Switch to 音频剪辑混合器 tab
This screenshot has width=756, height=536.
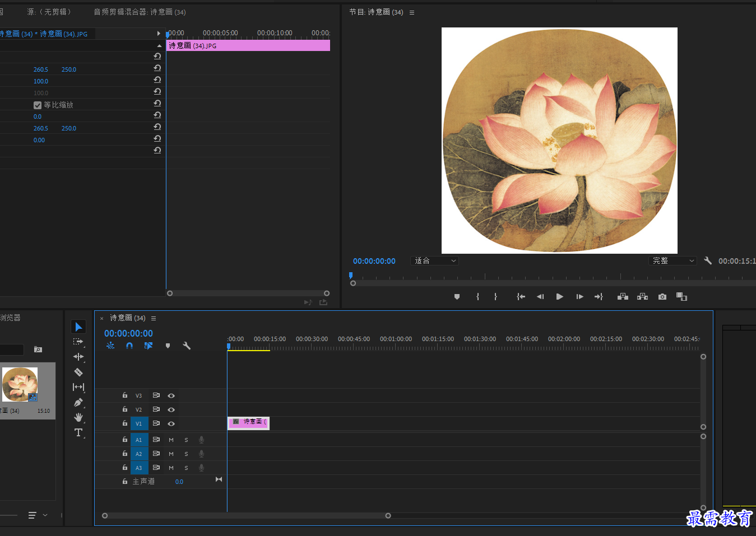click(x=140, y=12)
